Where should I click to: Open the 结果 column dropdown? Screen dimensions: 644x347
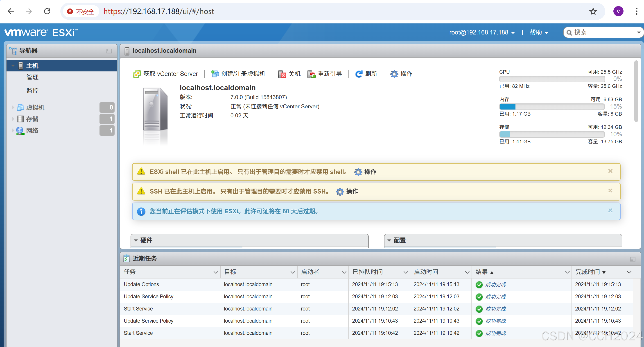pos(567,272)
